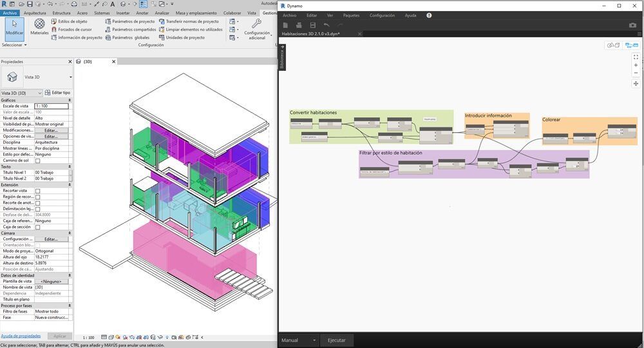The image size is (644, 348).
Task: Collapse the Gráficos properties section
Action: [69, 101]
